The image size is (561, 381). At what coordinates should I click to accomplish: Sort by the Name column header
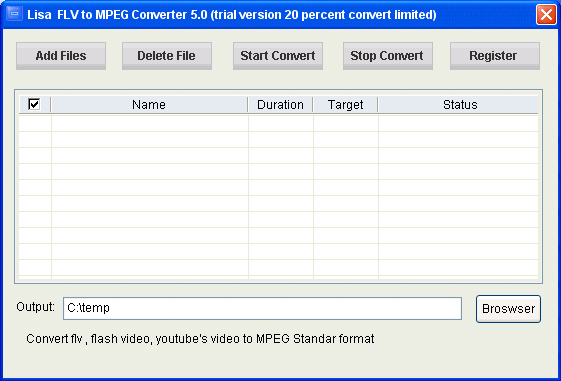coord(149,105)
